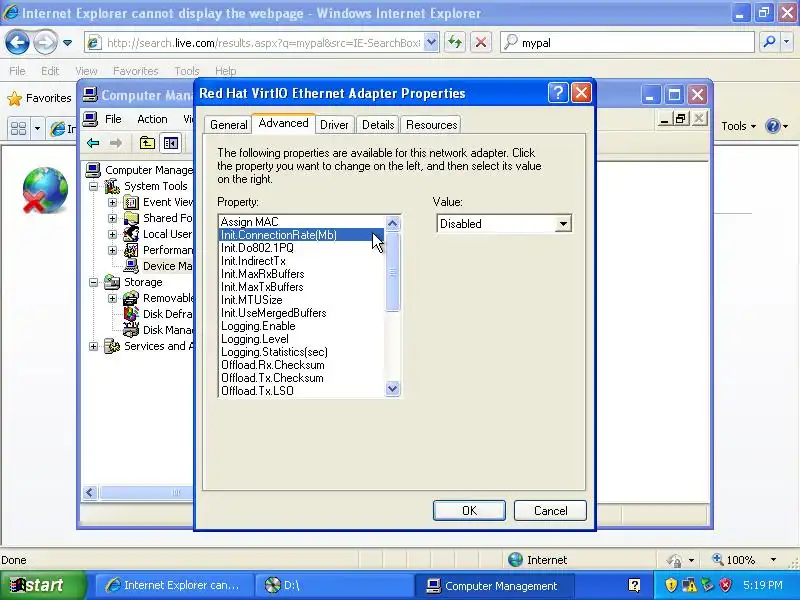The height and width of the screenshot is (600, 800).
Task: Select Offload.Tx.LSO property
Action: (x=301, y=391)
